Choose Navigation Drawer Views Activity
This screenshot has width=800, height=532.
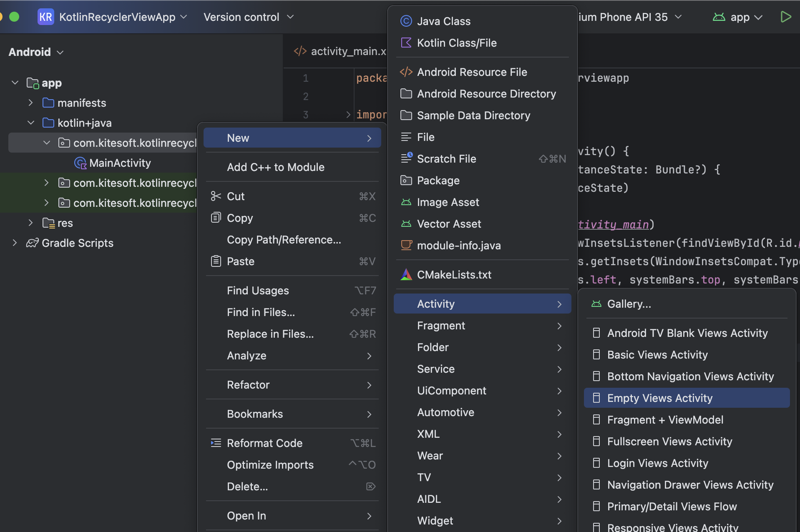point(687,485)
